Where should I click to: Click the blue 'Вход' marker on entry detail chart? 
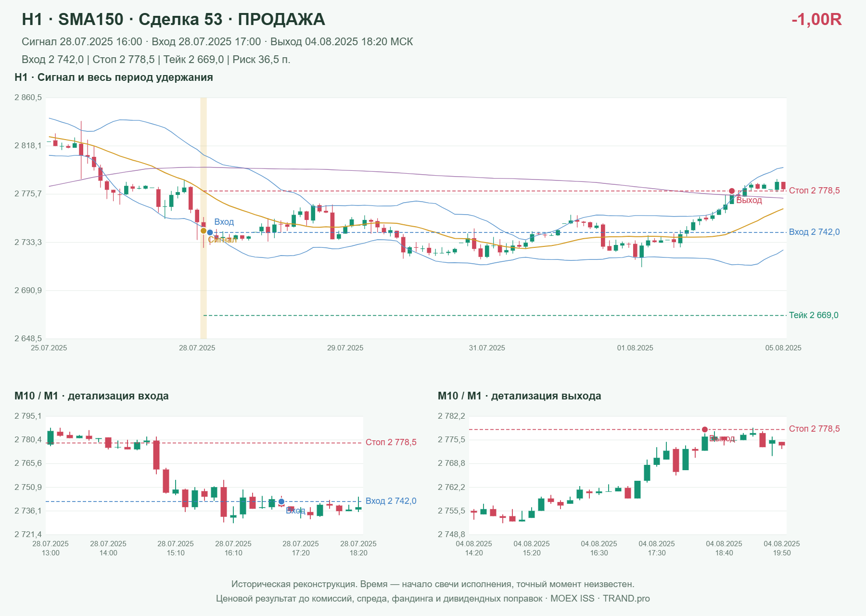[281, 501]
